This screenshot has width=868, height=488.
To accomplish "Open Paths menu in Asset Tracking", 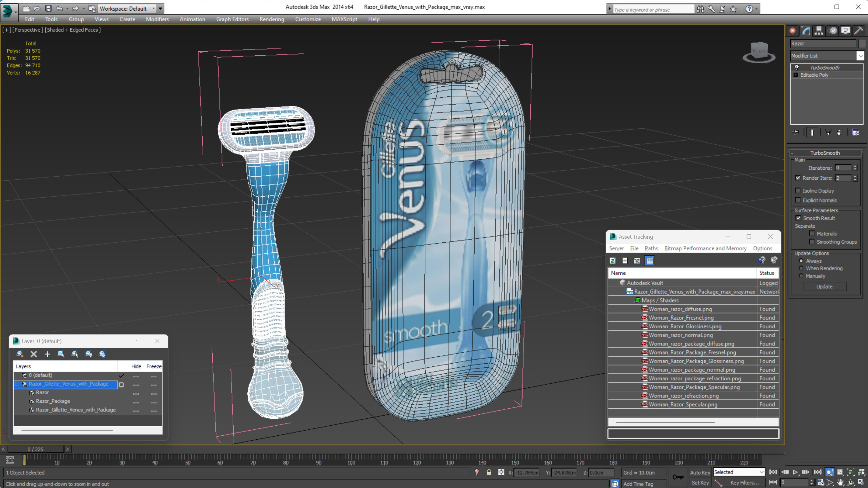I will point(651,248).
